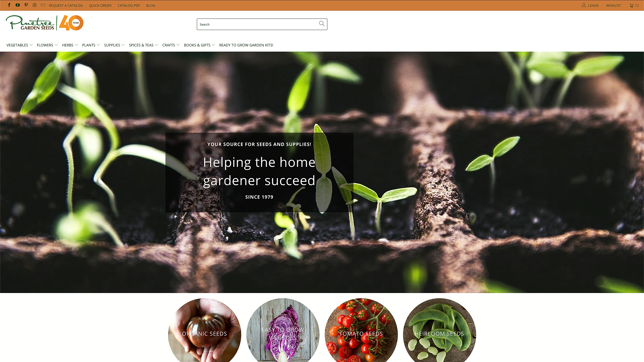Click the Login link
The height and width of the screenshot is (362, 644).
point(590,5)
